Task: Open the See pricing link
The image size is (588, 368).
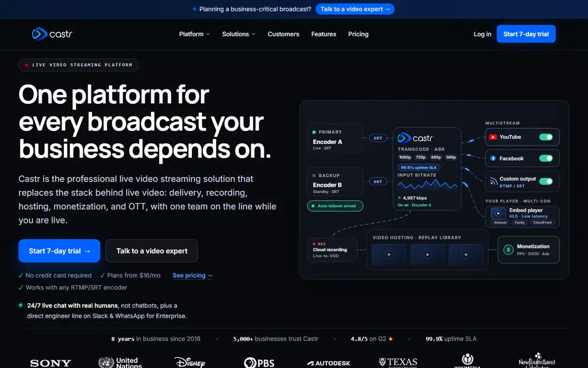Action: tap(192, 275)
